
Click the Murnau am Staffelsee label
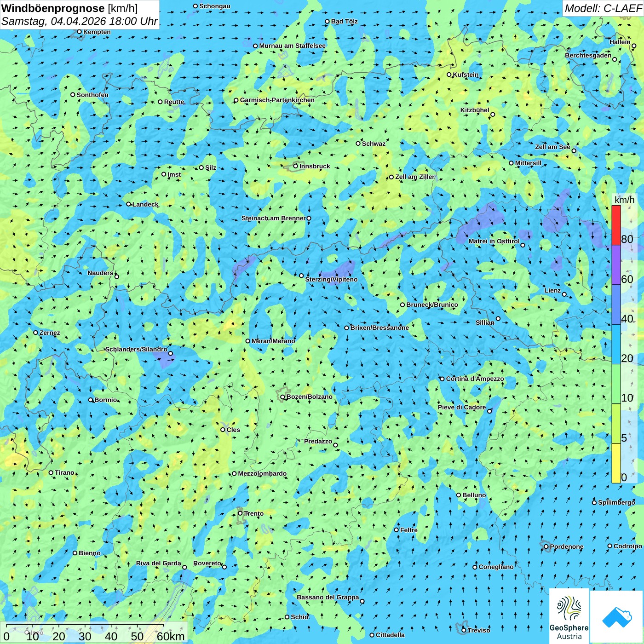tap(292, 46)
